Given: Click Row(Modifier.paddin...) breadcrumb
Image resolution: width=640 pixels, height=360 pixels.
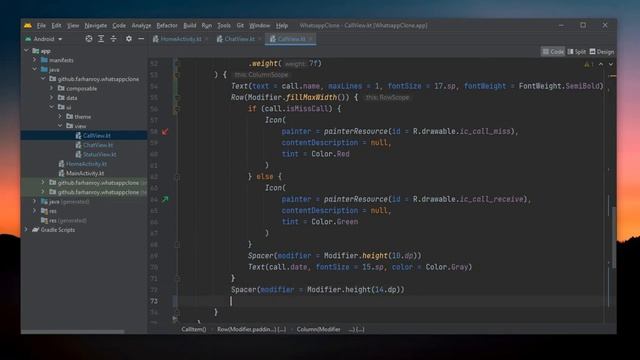Looking at the screenshot, I should pyautogui.click(x=251, y=329).
